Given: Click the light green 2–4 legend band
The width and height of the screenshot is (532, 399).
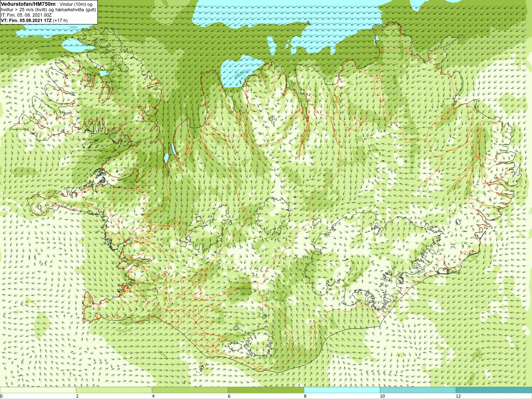Looking at the screenshot, I should click(114, 390).
